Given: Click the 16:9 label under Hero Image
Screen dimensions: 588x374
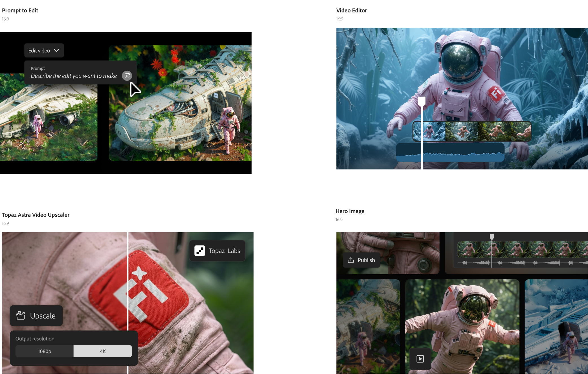Looking at the screenshot, I should click(x=339, y=219).
